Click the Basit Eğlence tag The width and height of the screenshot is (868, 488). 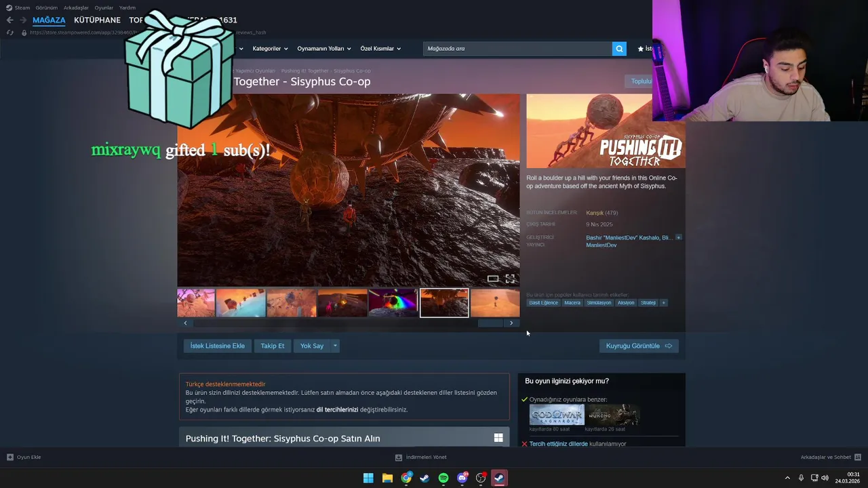coord(543,303)
